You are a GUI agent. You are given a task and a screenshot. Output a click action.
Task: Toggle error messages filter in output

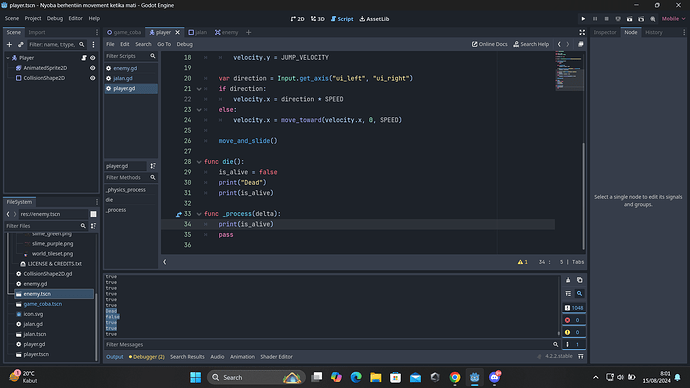pos(574,320)
